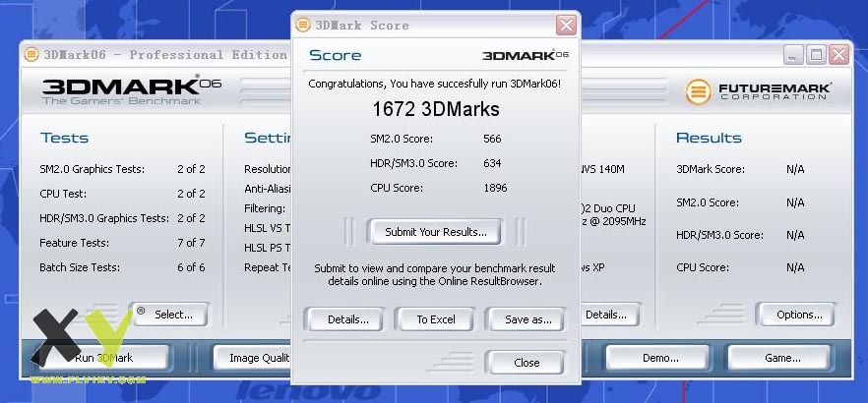
Task: Click 'Filtering:' label under Settings
Action: click(265, 209)
